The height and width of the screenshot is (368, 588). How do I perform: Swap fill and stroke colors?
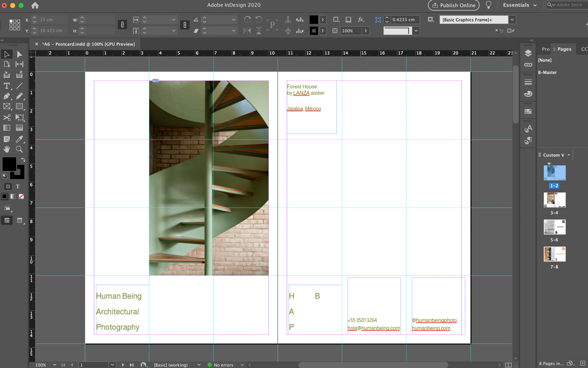(23, 160)
